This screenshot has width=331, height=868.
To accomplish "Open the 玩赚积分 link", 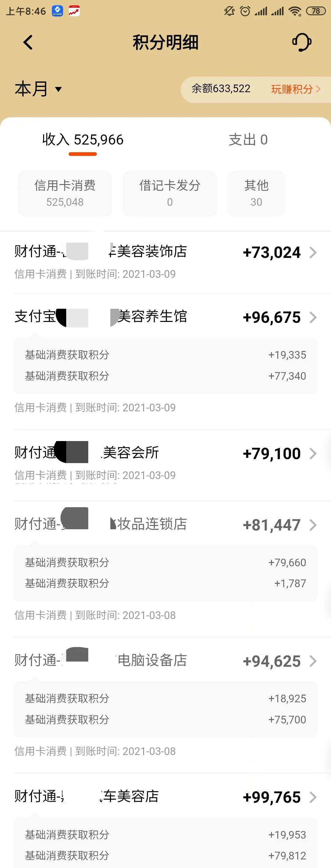I will click(296, 89).
